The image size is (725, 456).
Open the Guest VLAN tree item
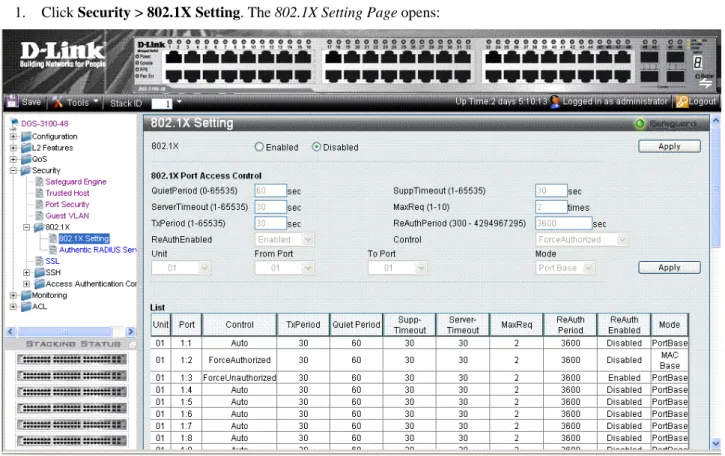[67, 216]
